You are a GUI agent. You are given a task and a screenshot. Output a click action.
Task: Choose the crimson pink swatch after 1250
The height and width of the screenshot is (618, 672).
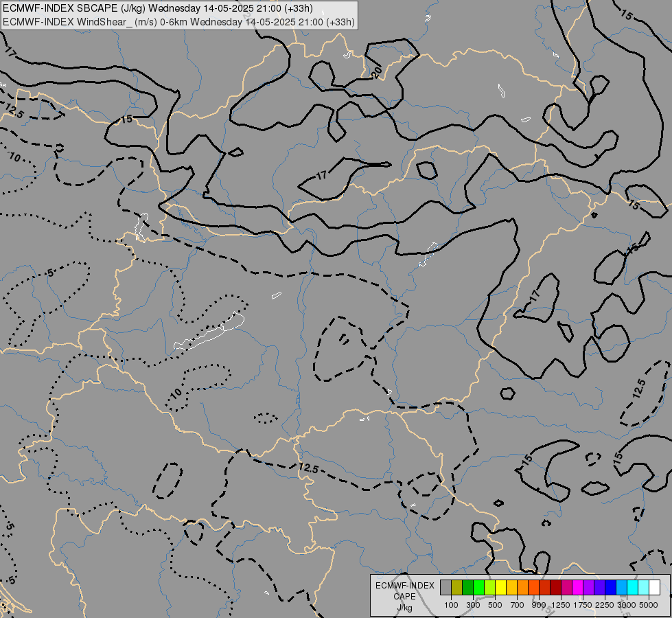[x=566, y=587]
